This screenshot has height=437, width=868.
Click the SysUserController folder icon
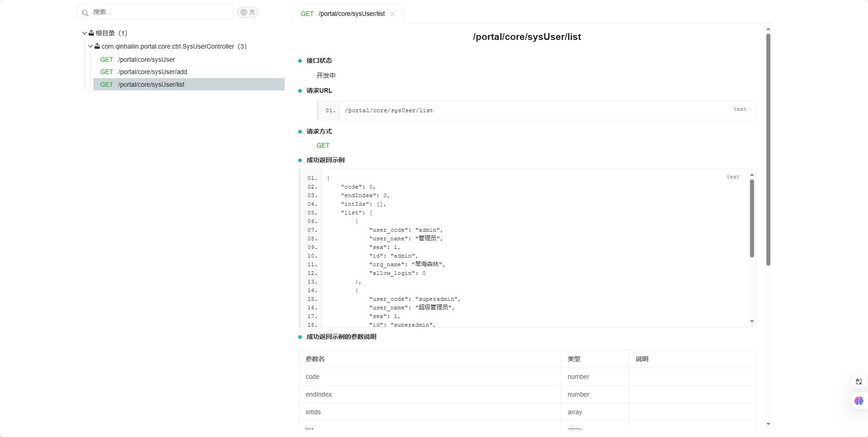97,46
